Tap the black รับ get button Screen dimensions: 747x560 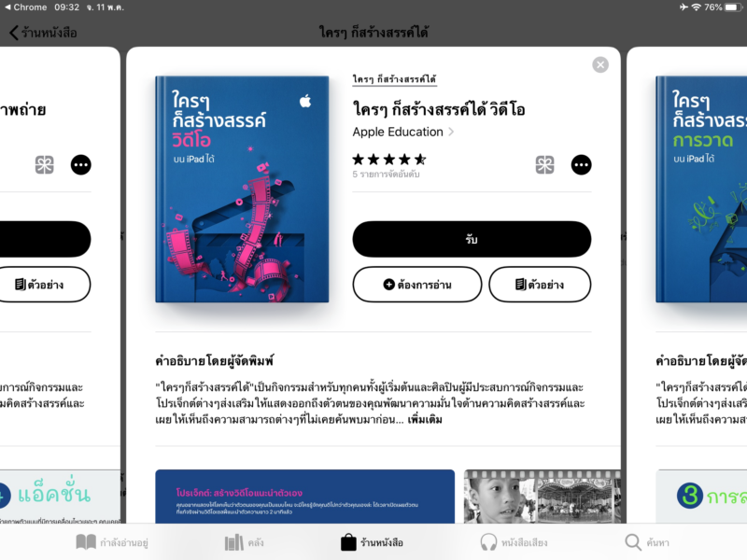click(x=472, y=239)
